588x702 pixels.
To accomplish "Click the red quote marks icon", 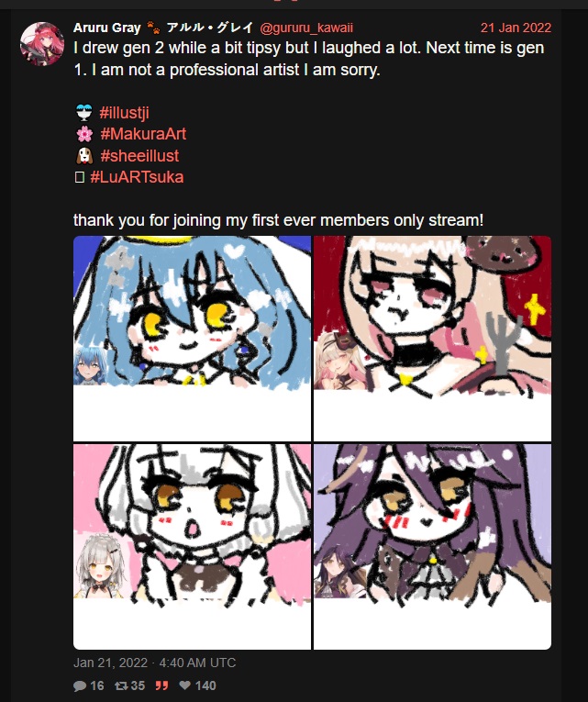I will pos(161,685).
